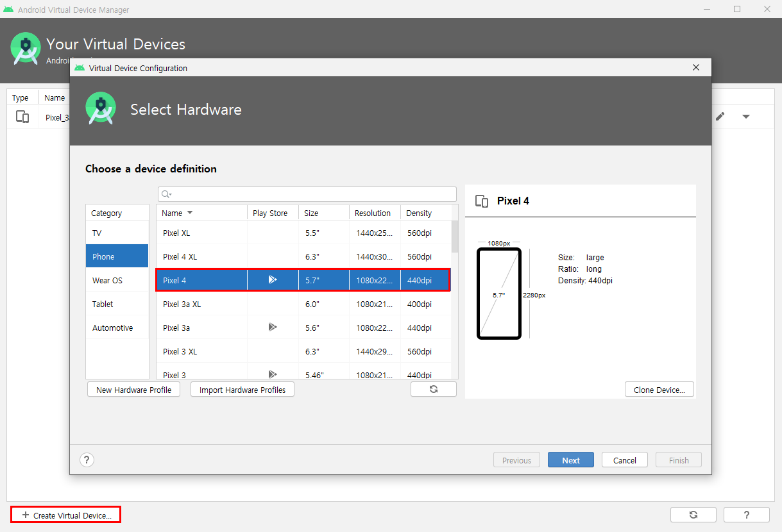This screenshot has height=532, width=782.
Task: Select the Pixel XL device row
Action: point(303,233)
